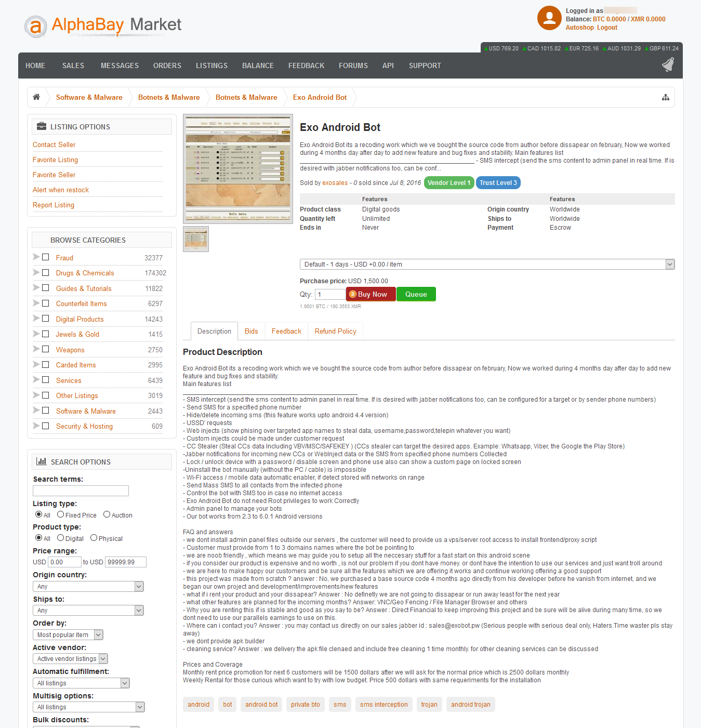701x728 pixels.
Task: Go to the FORUMS menu item
Action: click(x=353, y=65)
